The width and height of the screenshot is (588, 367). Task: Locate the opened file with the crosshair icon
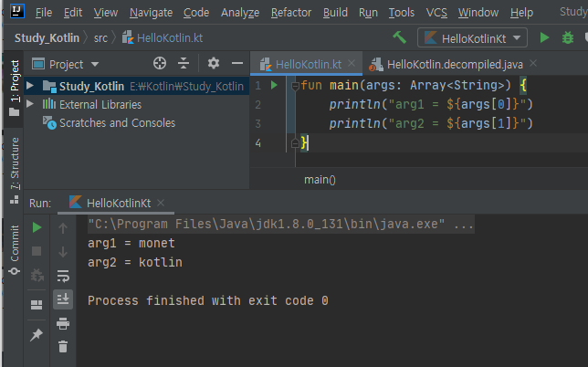tap(160, 63)
